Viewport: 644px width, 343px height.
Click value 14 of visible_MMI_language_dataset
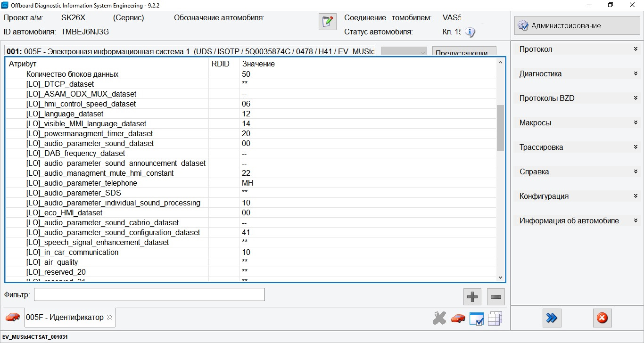(x=246, y=123)
